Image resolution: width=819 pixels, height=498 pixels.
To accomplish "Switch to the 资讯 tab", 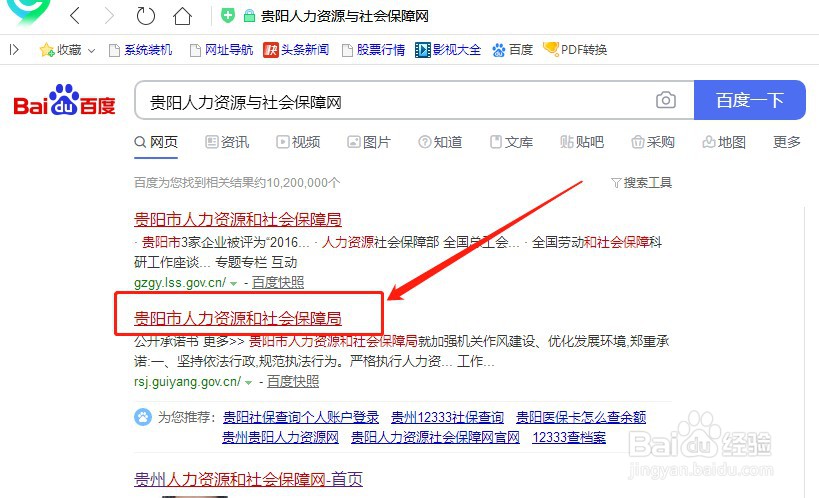I will coord(227,142).
